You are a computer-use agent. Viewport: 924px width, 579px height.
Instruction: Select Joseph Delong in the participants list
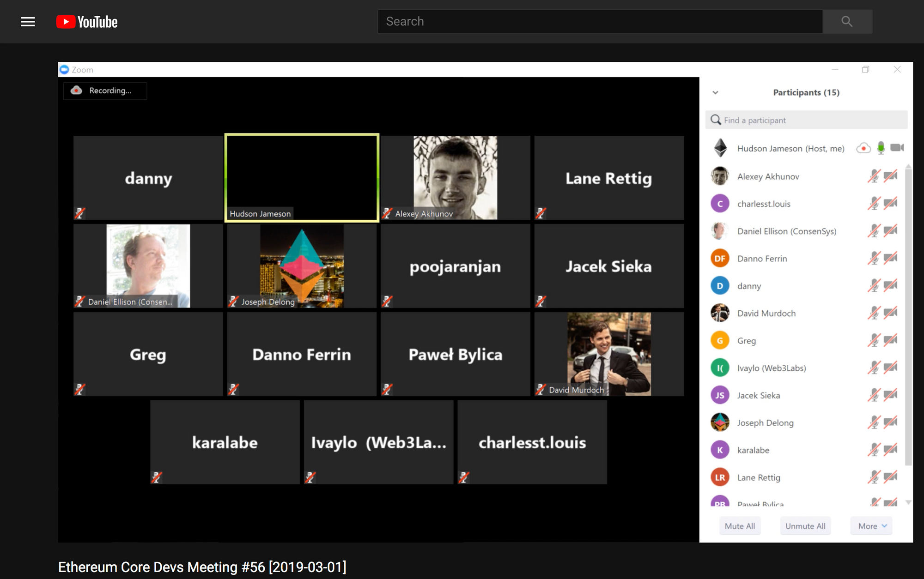coord(765,422)
